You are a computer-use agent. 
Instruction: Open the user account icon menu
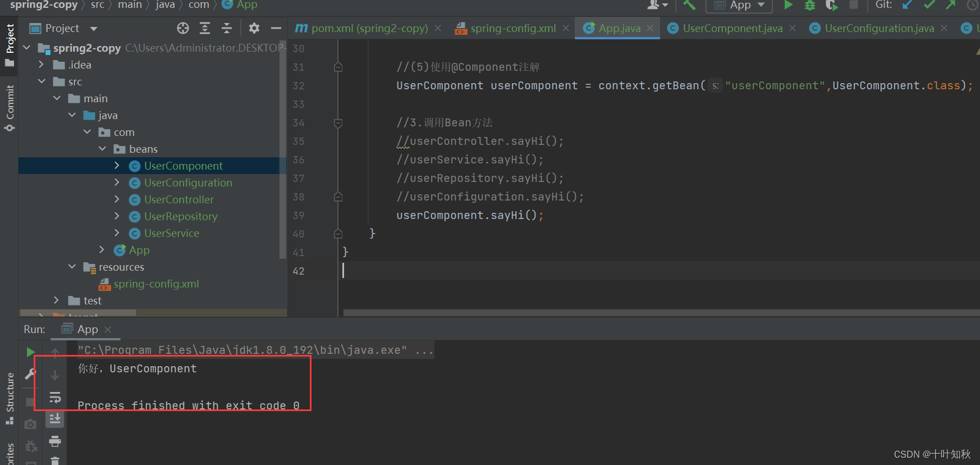coord(657,5)
